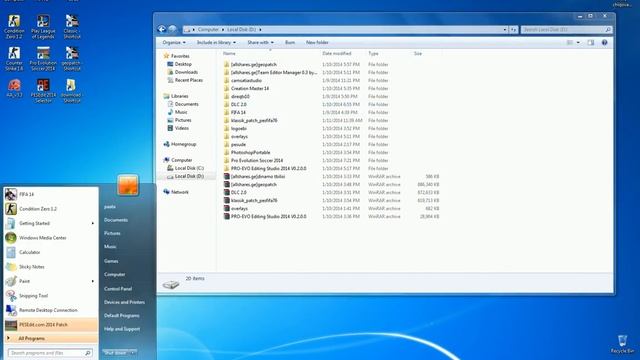Select the Classic - Shortcut desktop icon

click(x=72, y=27)
